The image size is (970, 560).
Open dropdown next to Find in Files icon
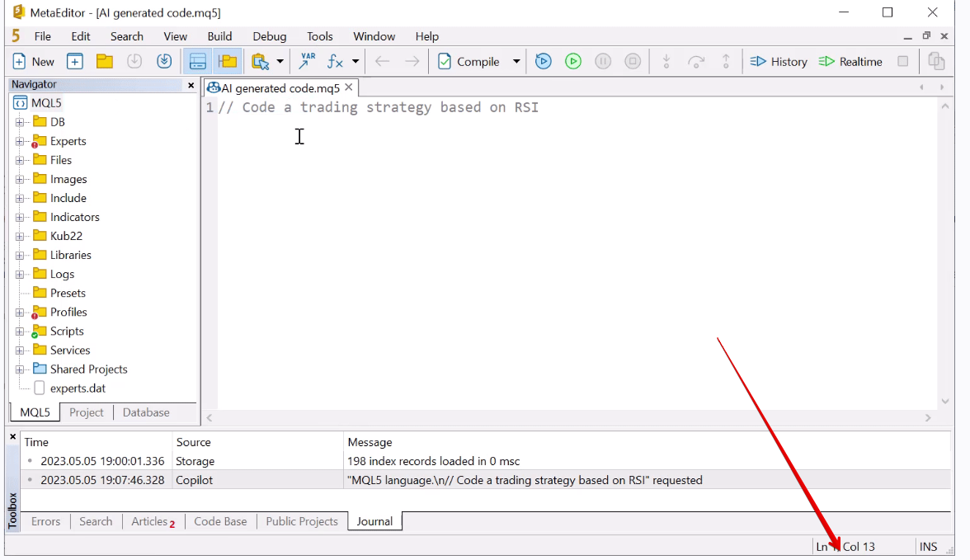pyautogui.click(x=280, y=61)
